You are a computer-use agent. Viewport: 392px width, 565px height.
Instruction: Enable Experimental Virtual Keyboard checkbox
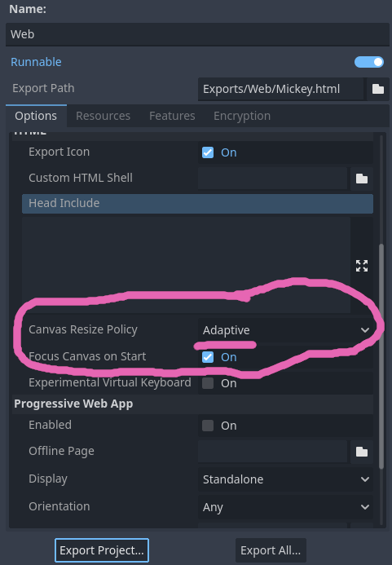pos(208,383)
